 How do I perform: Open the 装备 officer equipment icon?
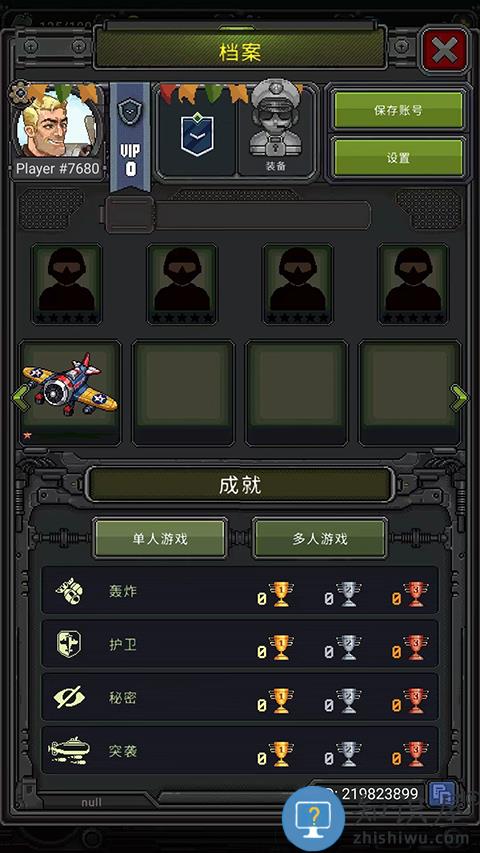[276, 129]
